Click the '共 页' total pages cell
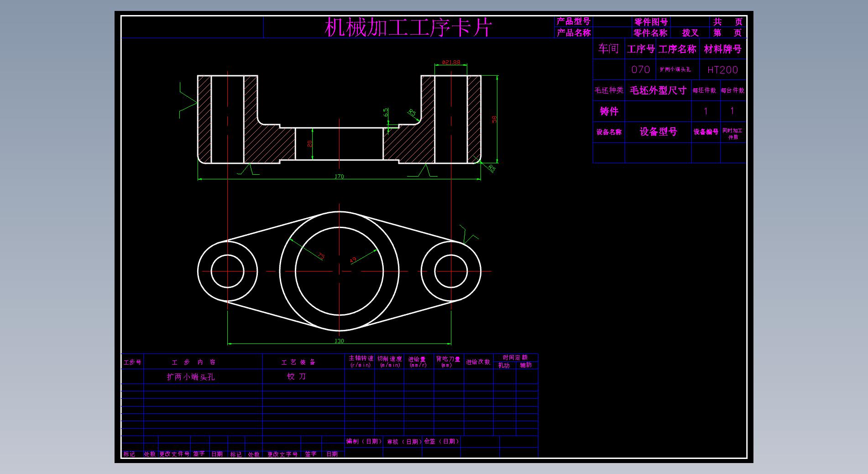Screen dimensions: 868x474 coord(728,22)
